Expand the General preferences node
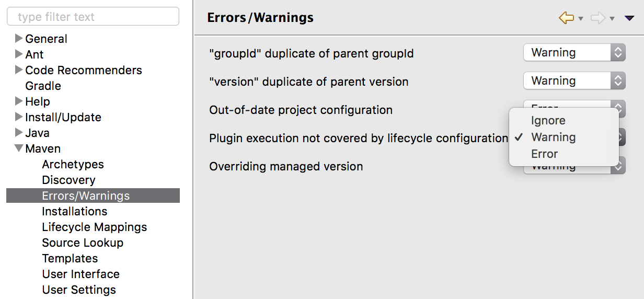Image resolution: width=644 pixels, height=299 pixels. point(19,38)
